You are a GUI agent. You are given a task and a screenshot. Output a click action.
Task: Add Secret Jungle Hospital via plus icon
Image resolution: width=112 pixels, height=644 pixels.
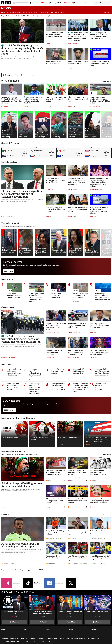click(42, 507)
